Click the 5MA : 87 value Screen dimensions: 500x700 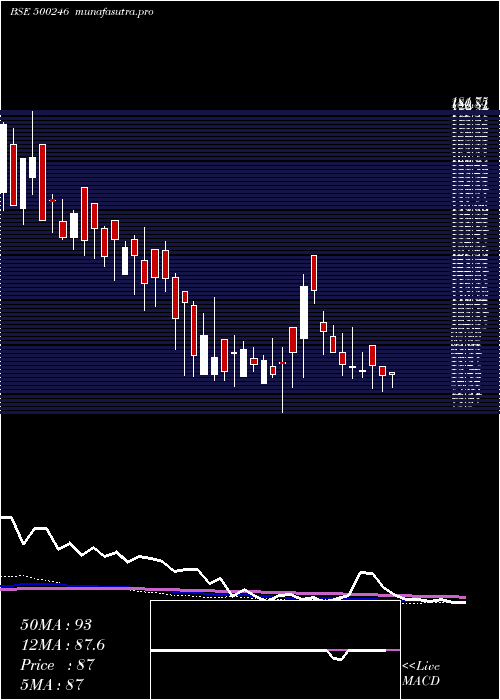pos(52,684)
